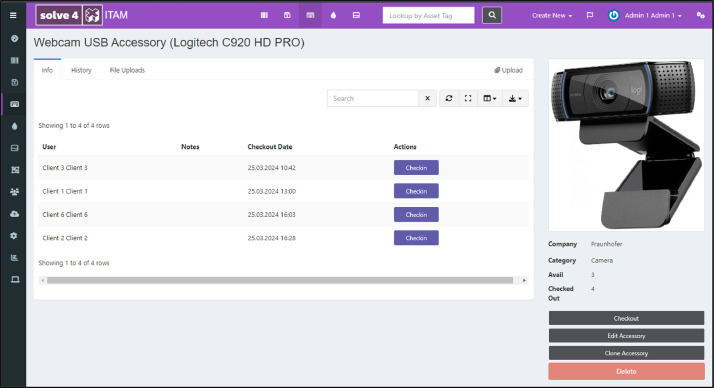
Task: Open Settings gear icon in the sidebar
Action: (x=15, y=235)
